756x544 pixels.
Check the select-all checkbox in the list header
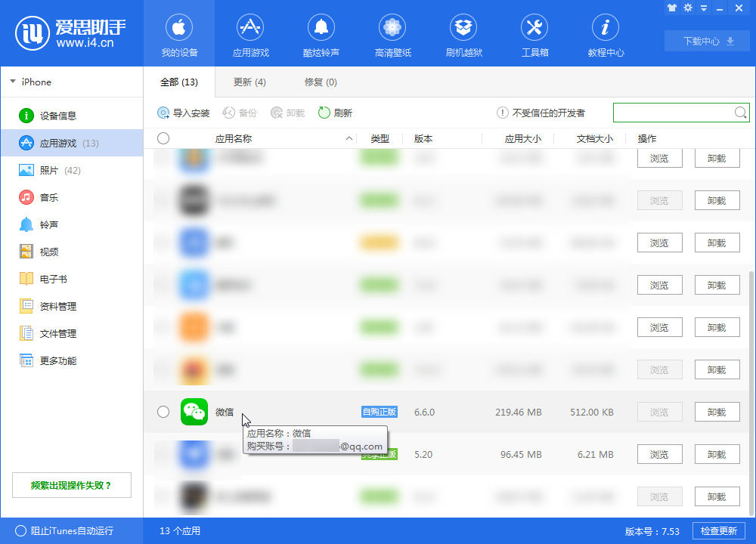pyautogui.click(x=163, y=138)
